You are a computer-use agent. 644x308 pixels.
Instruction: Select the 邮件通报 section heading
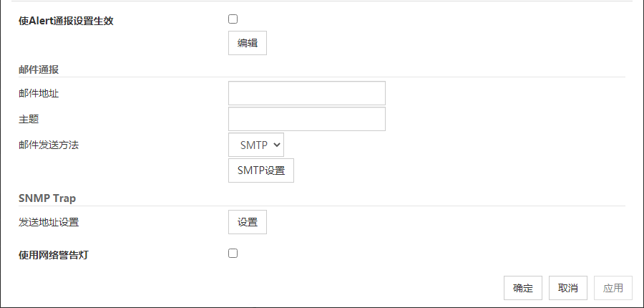pyautogui.click(x=39, y=69)
